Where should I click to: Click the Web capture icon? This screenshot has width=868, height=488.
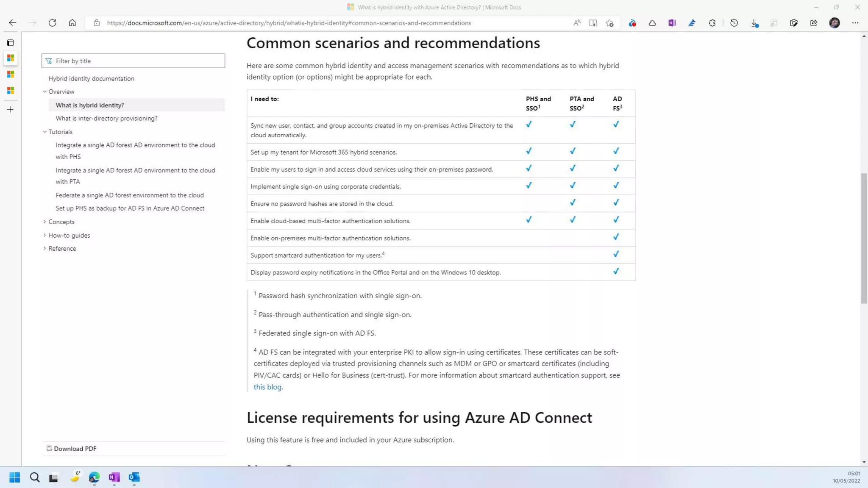pyautogui.click(x=793, y=23)
